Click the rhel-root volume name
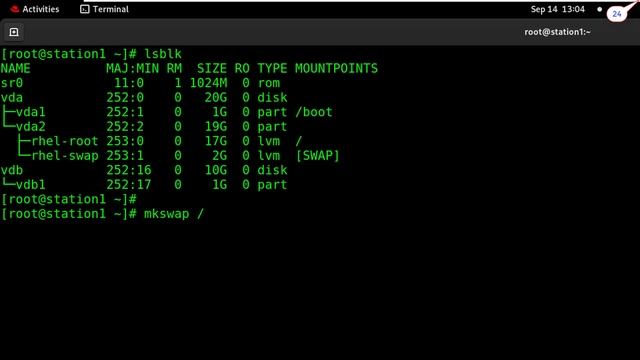 (65, 141)
